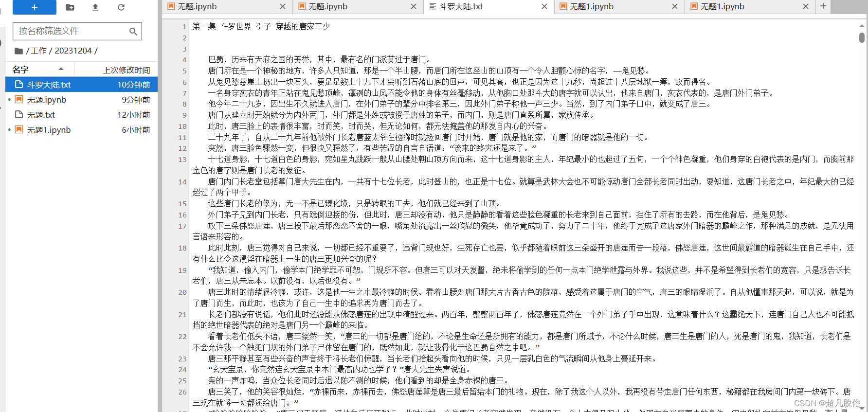Open a new tab with plus button
868x412 pixels.
click(x=823, y=6)
